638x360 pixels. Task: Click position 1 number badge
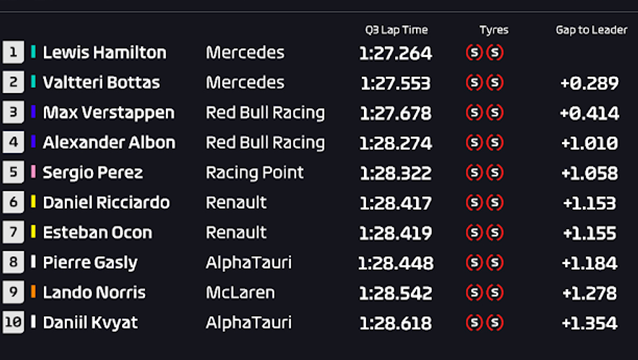pos(13,52)
